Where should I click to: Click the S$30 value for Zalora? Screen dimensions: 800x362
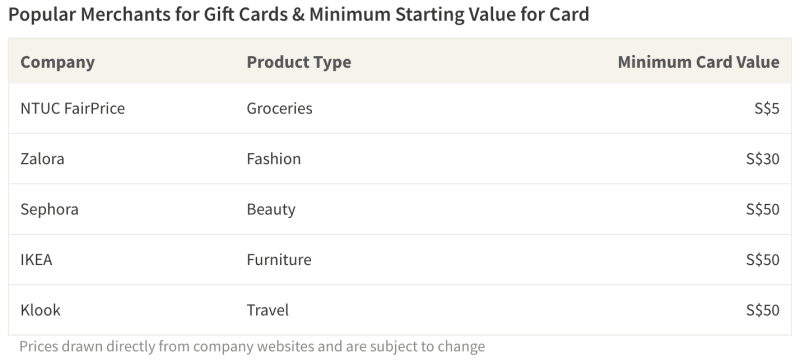pyautogui.click(x=763, y=159)
